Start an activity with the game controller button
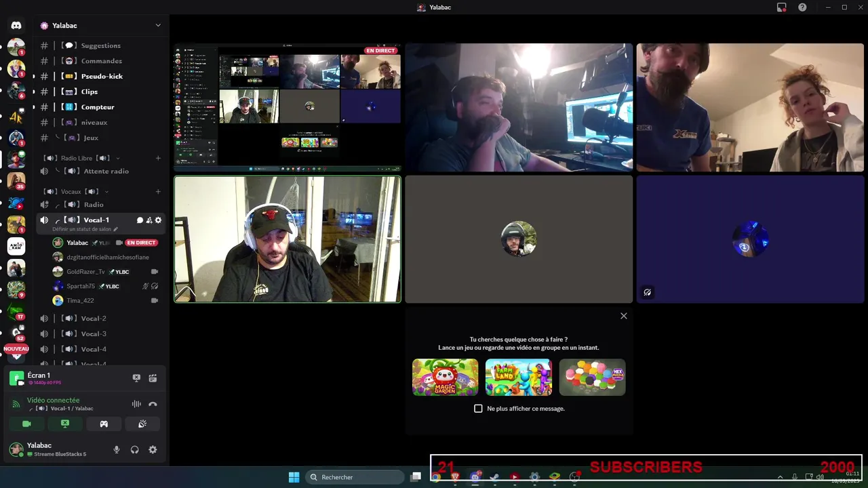This screenshot has height=488, width=868. coord(104,424)
